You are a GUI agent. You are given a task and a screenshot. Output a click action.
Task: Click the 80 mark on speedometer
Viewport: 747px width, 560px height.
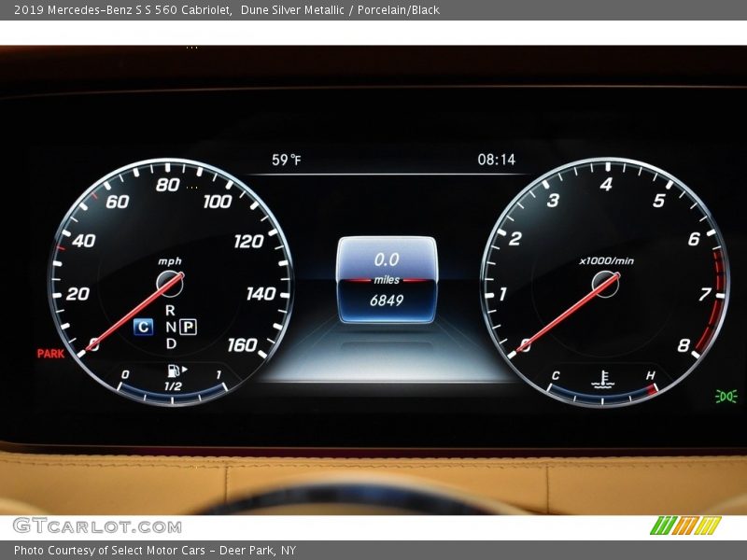[x=168, y=185]
